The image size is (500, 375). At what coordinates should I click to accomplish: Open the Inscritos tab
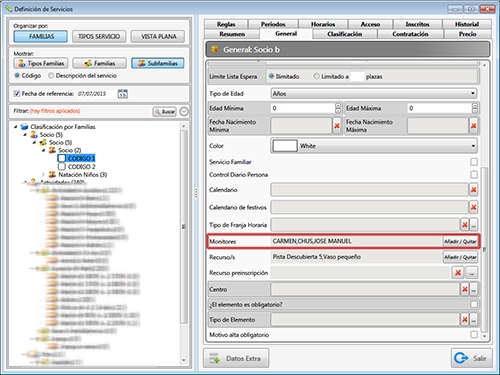[x=417, y=24]
